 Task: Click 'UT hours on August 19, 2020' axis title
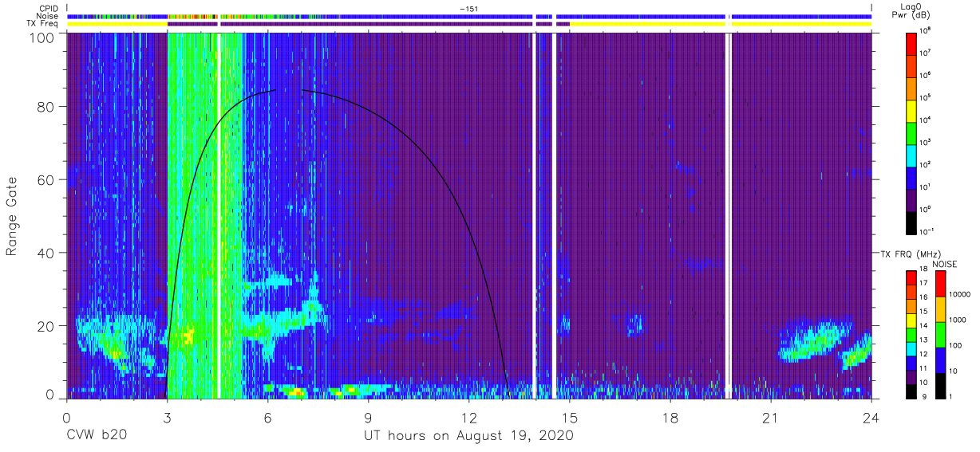[468, 435]
